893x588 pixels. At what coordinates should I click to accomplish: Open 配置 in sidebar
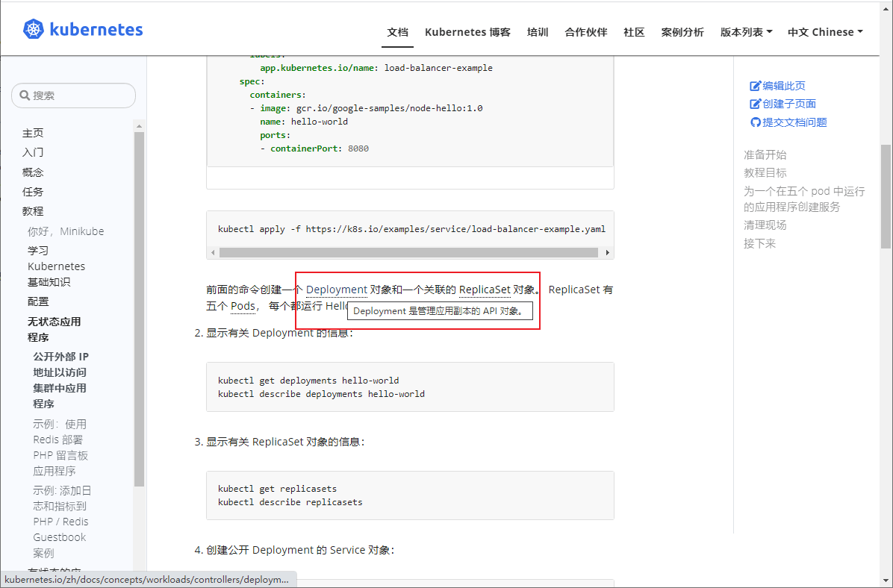(38, 301)
